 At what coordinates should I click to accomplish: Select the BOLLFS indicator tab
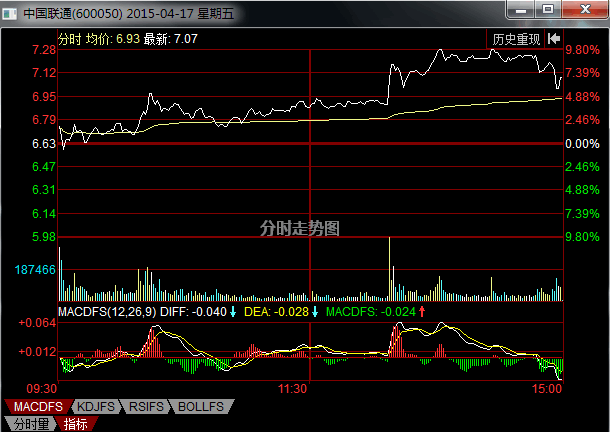click(202, 407)
